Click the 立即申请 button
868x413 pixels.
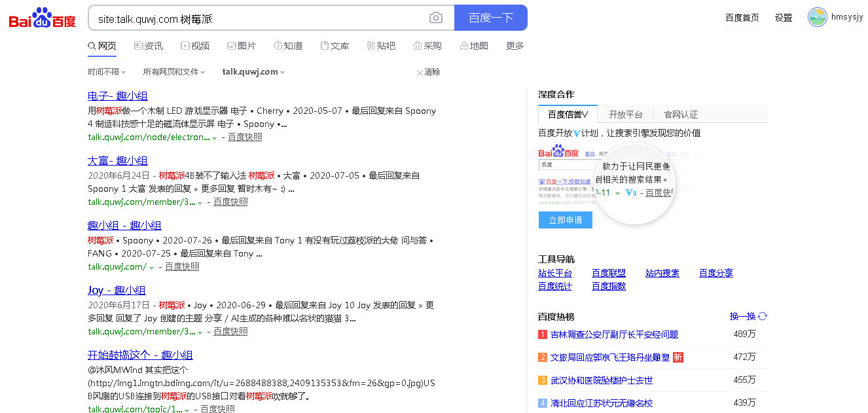pyautogui.click(x=566, y=220)
